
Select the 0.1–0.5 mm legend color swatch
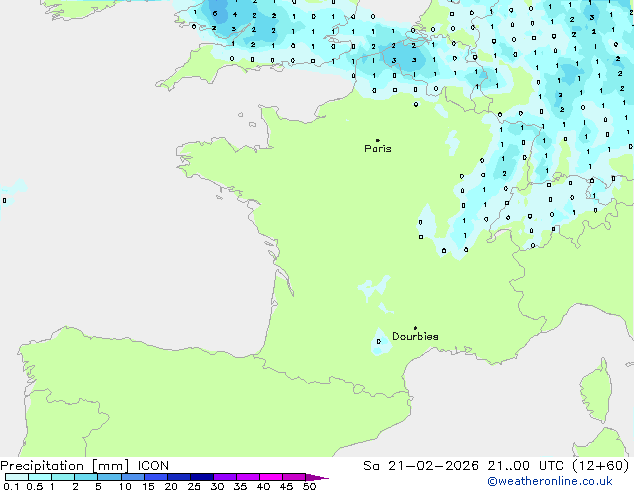pyautogui.click(x=17, y=477)
